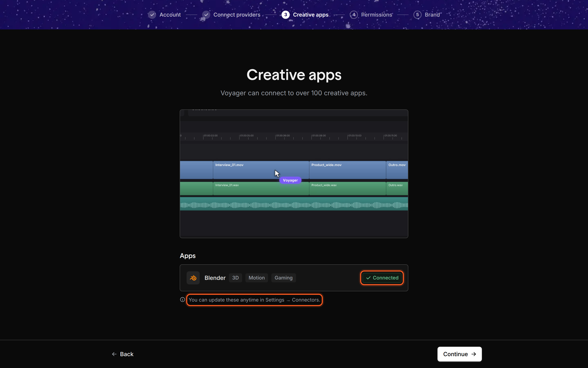Viewport: 588px width, 368px height.
Task: Click the step 4 number circle
Action: pyautogui.click(x=354, y=15)
